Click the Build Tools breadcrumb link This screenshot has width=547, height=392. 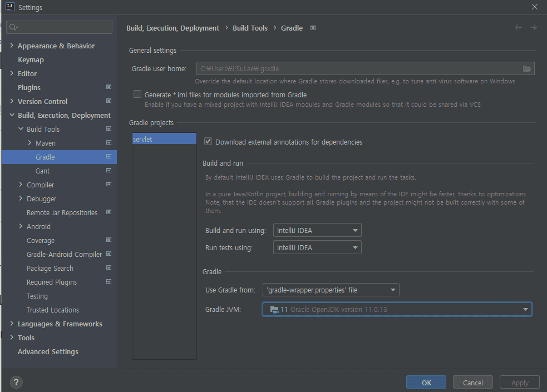pyautogui.click(x=250, y=28)
